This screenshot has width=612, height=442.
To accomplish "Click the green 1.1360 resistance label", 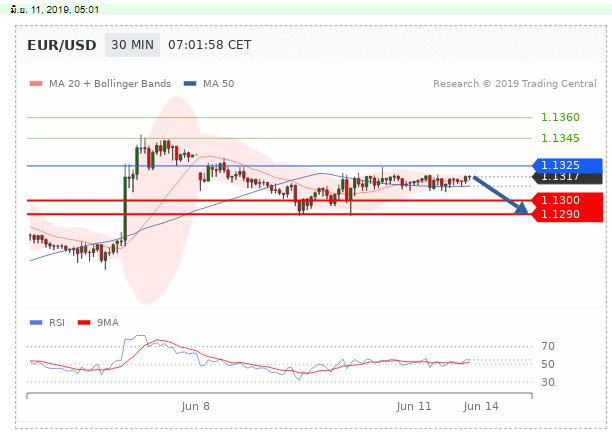I will pos(560,118).
